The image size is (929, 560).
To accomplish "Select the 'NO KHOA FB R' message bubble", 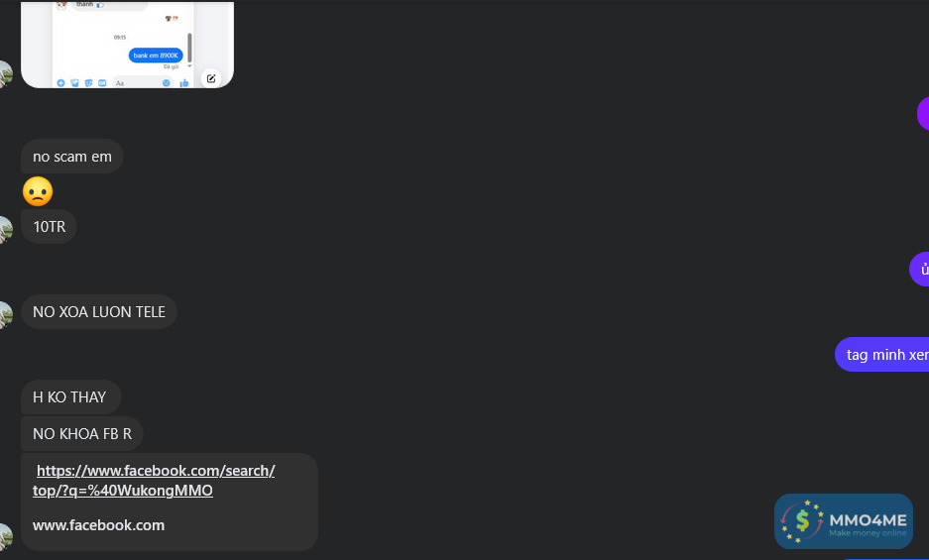I will 81,434.
